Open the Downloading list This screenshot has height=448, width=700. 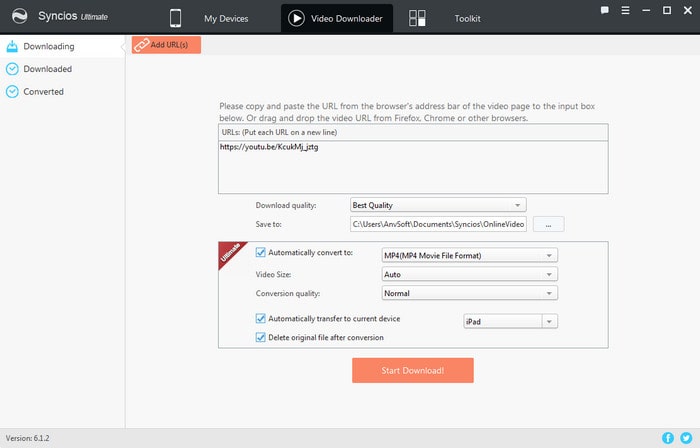62,46
